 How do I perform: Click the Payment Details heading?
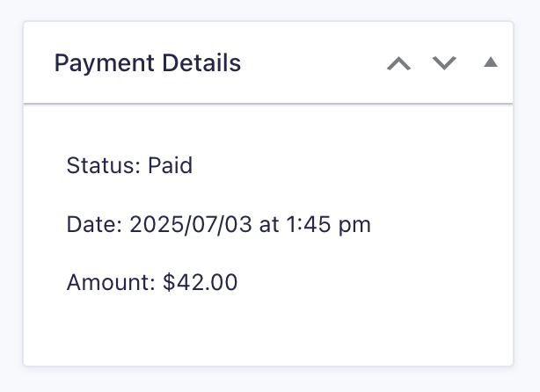pyautogui.click(x=148, y=63)
